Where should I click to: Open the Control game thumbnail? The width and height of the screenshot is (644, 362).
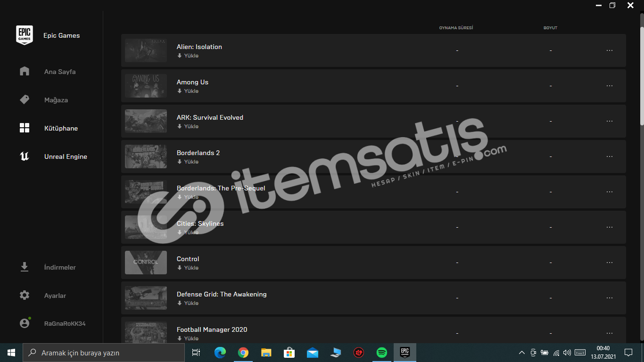(146, 263)
